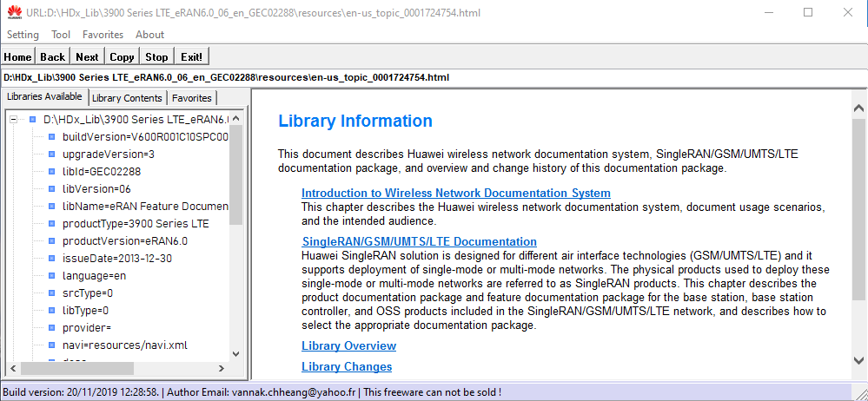The height and width of the screenshot is (401, 868).
Task: Collapse the D:\HDx_Lib library root node
Action: tap(13, 119)
